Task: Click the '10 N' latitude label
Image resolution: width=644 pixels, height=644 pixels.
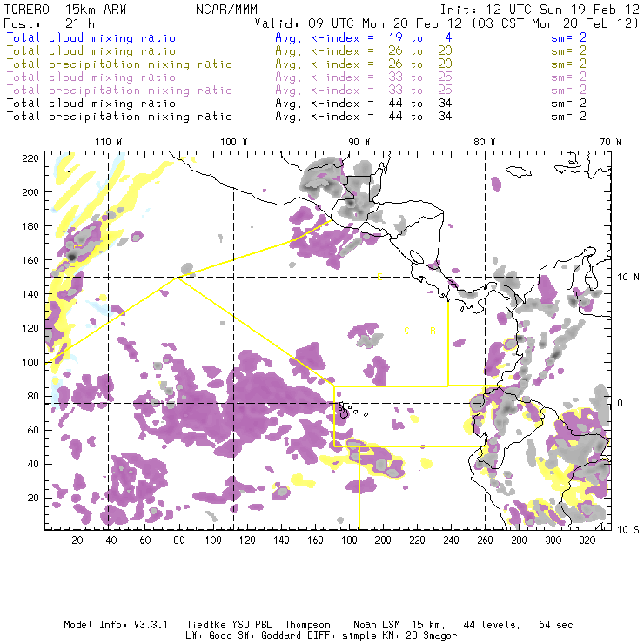Action: point(628,278)
